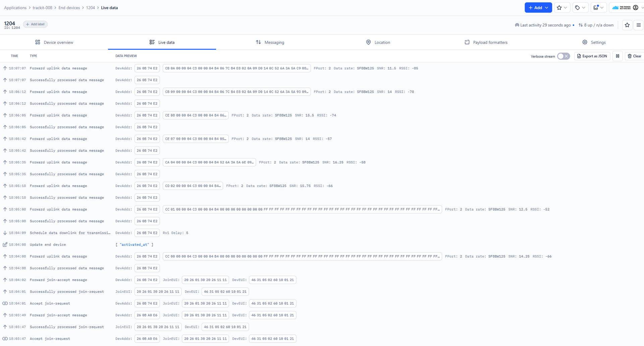Image resolution: width=644 pixels, height=346 pixels.
Task: Click payload starting CD 02 00 00
Action: coord(193,186)
